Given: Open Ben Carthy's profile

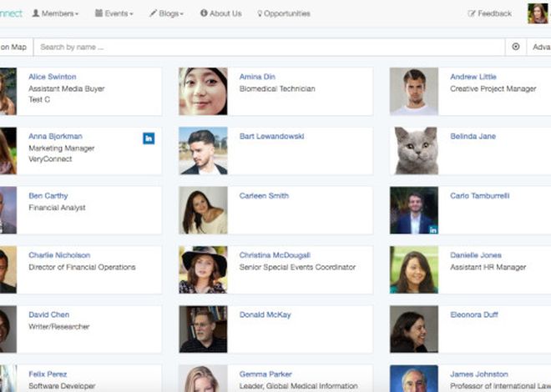Looking at the screenshot, I should (48, 195).
